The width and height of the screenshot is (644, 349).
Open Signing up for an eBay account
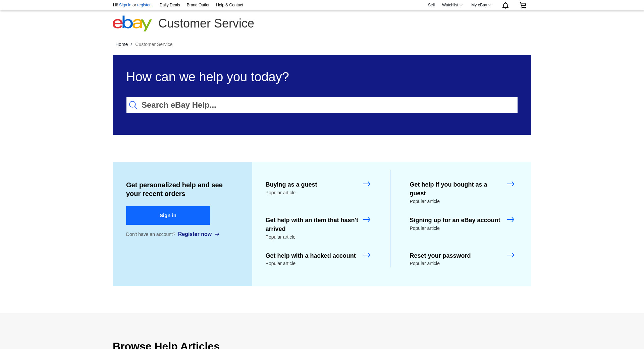point(455,220)
